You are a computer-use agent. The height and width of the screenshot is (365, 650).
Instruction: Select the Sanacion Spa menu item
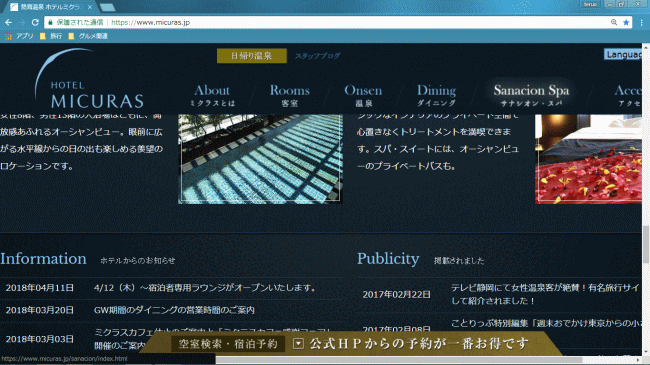click(531, 95)
